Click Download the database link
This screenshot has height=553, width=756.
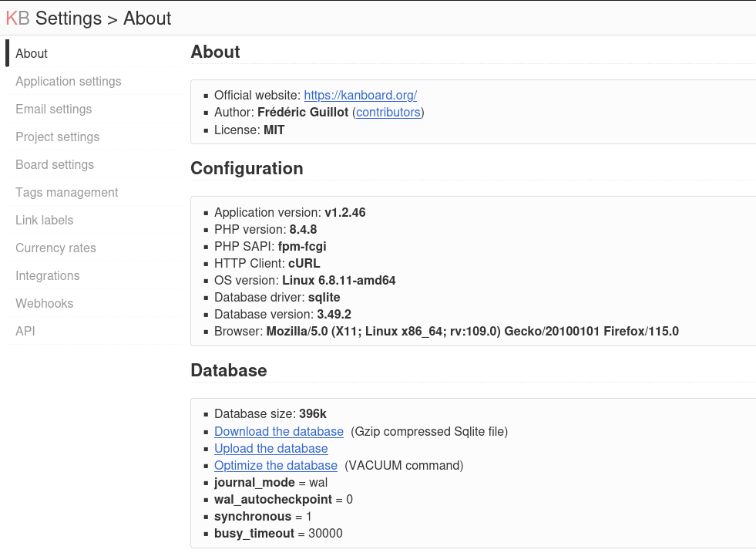click(279, 431)
